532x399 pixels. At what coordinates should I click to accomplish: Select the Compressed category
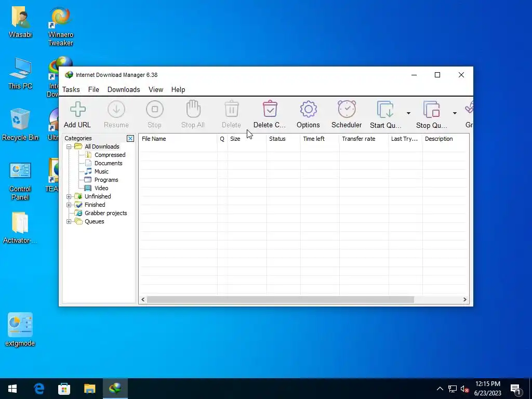point(110,155)
